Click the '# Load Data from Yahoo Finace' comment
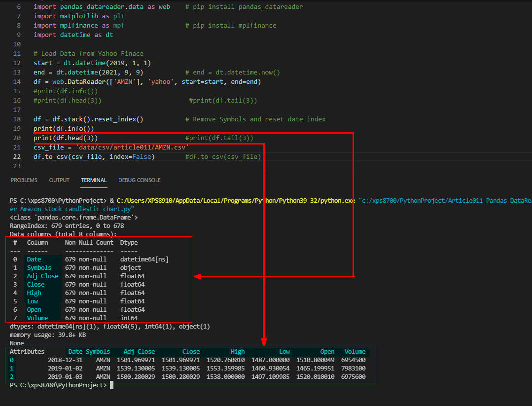532x406 pixels. pyautogui.click(x=88, y=53)
